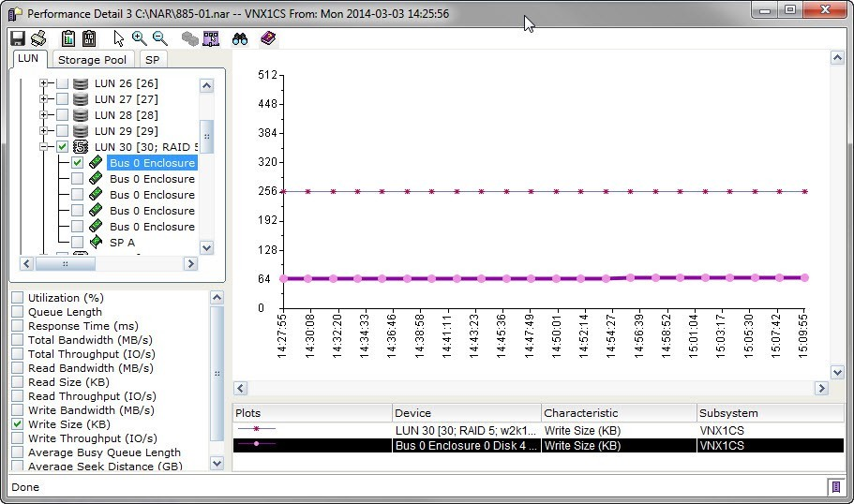This screenshot has height=504, width=854.
Task: Enable the Write Bandwidth (MB/s) checkbox
Action: (18, 409)
